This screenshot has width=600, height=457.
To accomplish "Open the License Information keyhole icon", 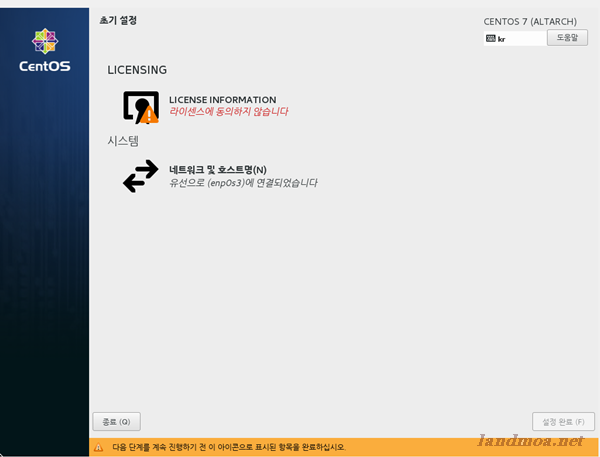I will [x=141, y=107].
